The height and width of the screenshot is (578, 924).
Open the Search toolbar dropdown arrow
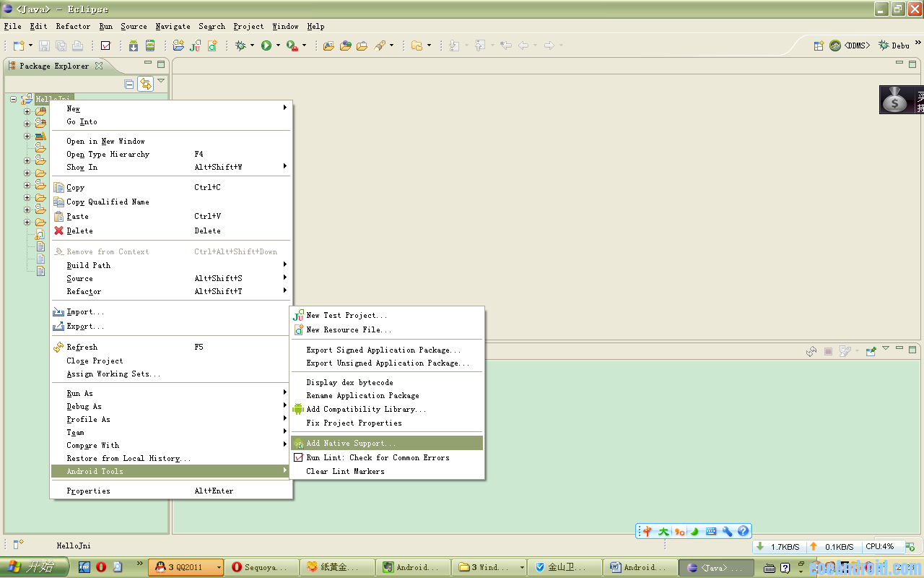coord(392,46)
